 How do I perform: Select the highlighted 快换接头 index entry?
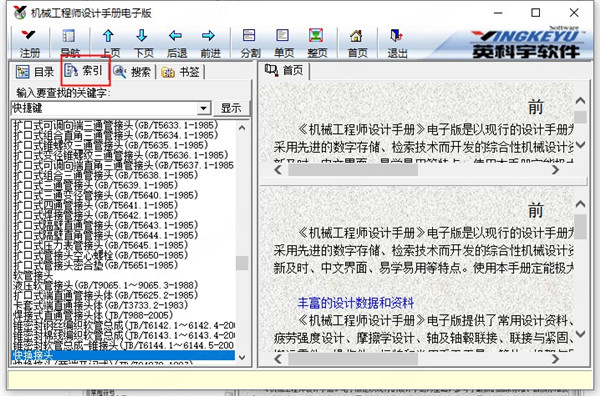pos(123,355)
